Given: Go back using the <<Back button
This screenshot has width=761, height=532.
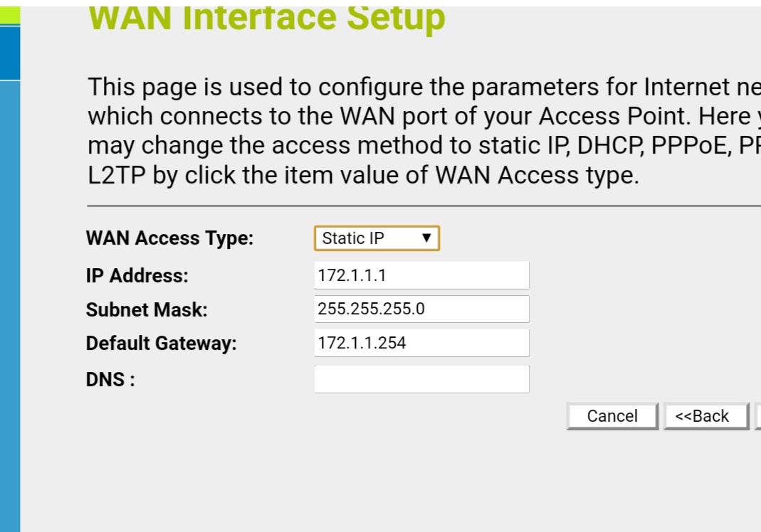Looking at the screenshot, I should pyautogui.click(x=705, y=416).
